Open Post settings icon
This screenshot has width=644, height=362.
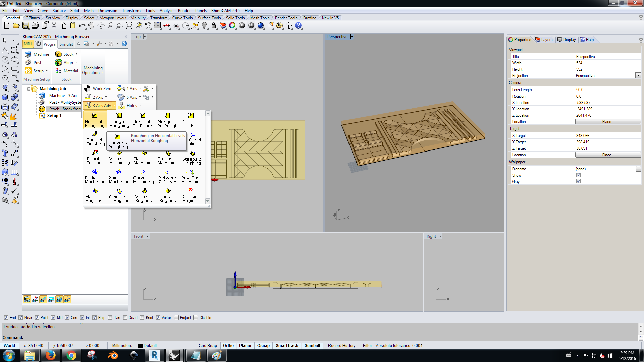tap(28, 62)
